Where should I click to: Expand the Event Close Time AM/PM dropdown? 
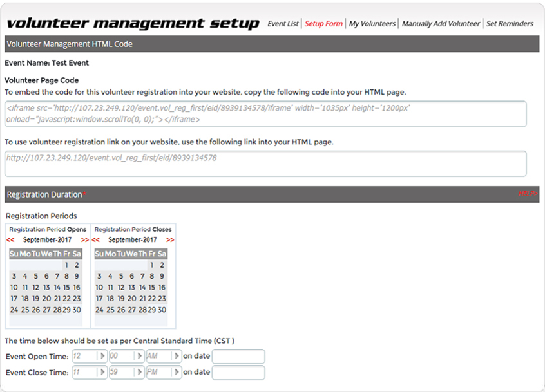tap(164, 373)
